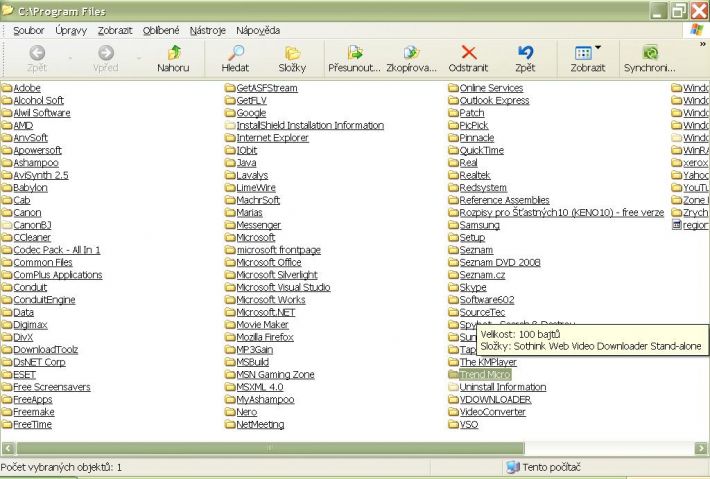Click the Microsoft Visual Studio folder

[283, 287]
